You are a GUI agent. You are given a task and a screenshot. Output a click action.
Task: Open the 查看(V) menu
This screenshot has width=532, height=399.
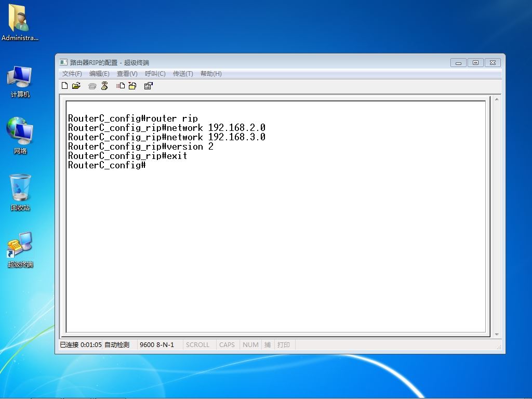127,74
